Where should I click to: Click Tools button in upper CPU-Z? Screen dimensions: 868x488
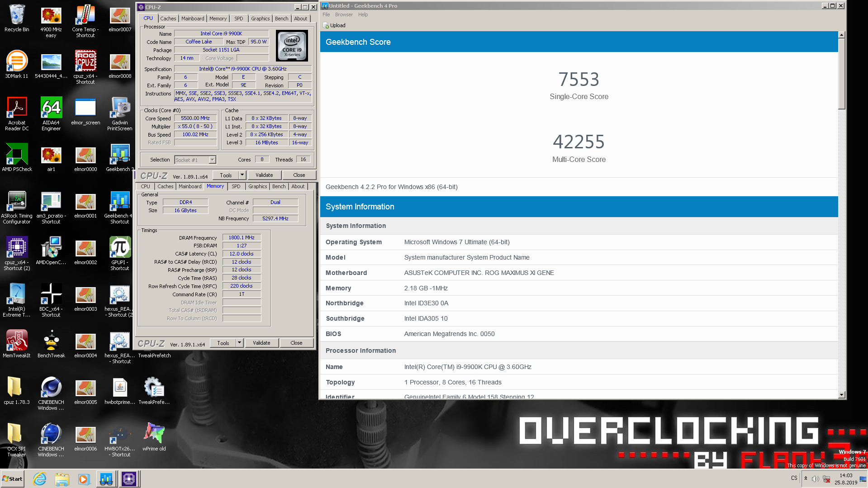coord(226,175)
